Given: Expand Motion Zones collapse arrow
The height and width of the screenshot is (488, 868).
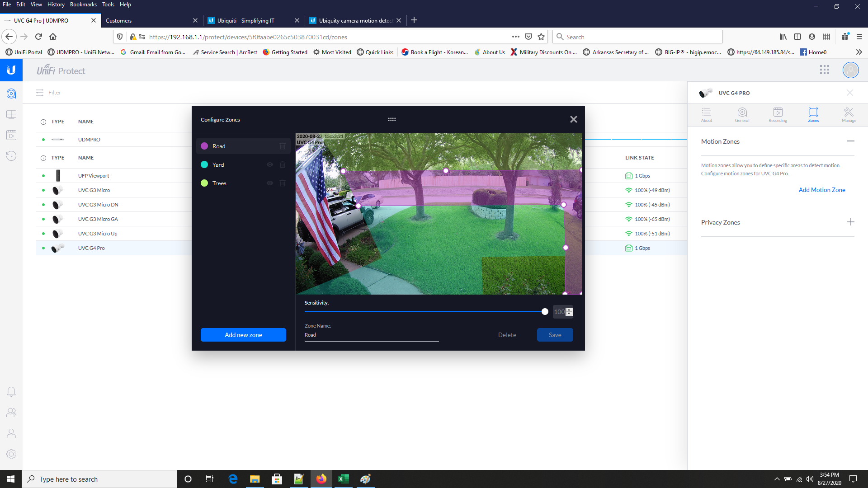Looking at the screenshot, I should (x=851, y=141).
